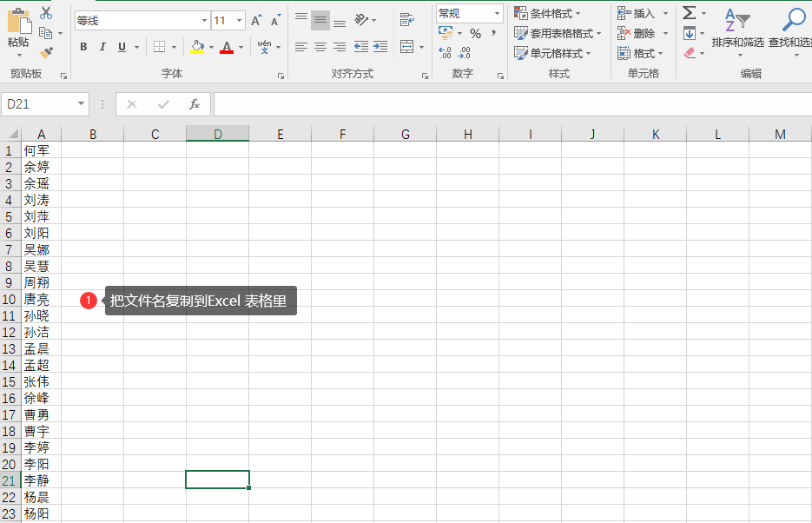This screenshot has width=812, height=523.
Task: Open the font color dropdown arrow
Action: [241, 48]
